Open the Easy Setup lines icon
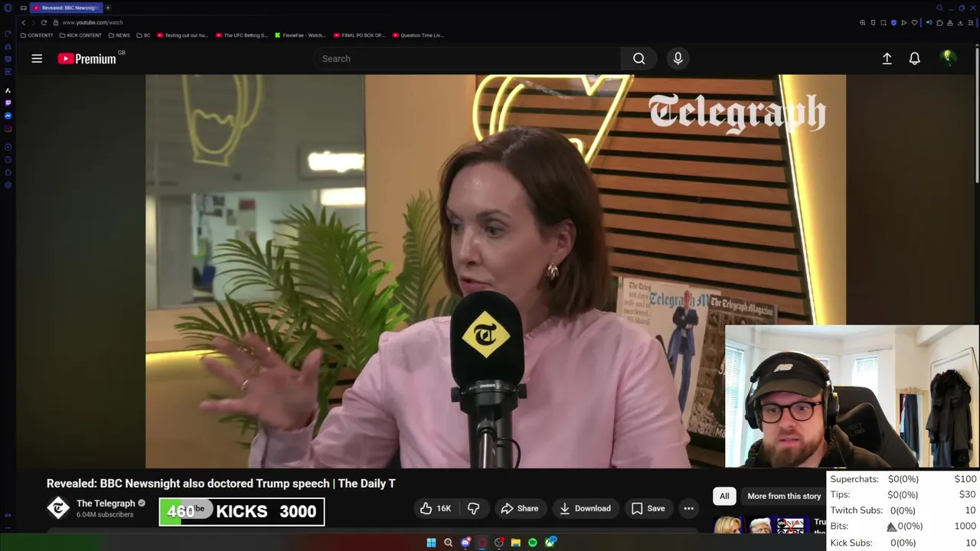The height and width of the screenshot is (551, 980). click(x=971, y=23)
